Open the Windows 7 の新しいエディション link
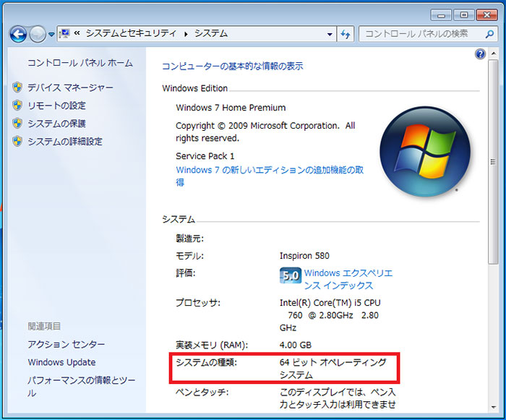The height and width of the screenshot is (420, 506). pyautogui.click(x=270, y=176)
